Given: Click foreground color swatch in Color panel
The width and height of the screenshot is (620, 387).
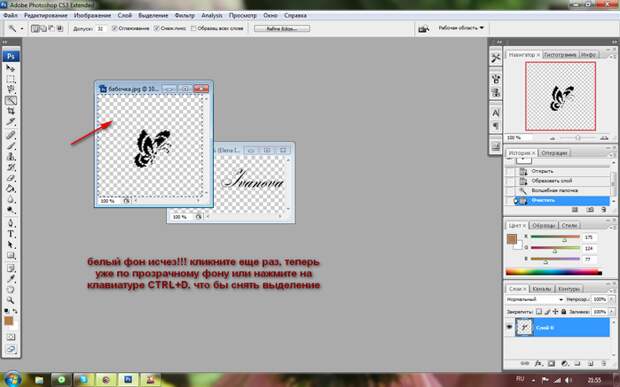Looking at the screenshot, I should click(x=511, y=239).
